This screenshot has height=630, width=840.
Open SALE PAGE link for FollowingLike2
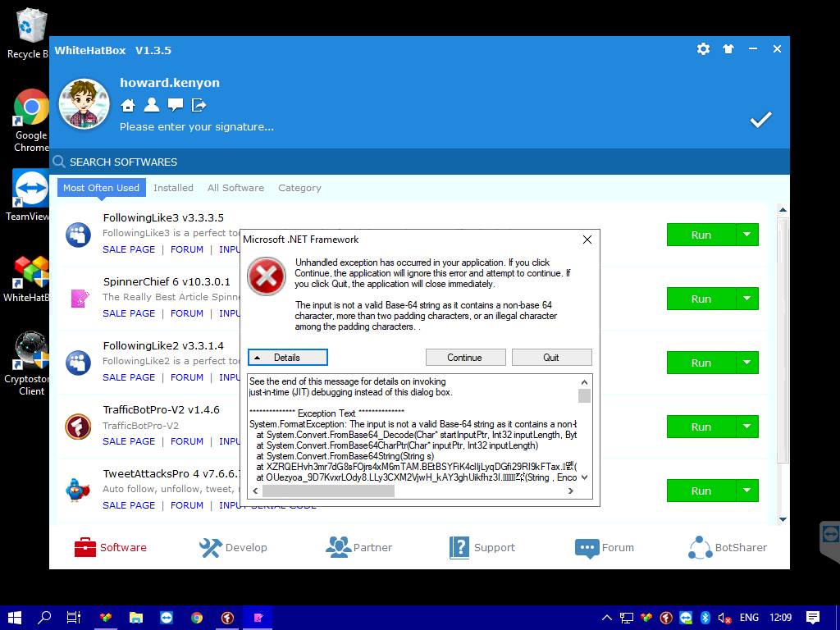(129, 377)
